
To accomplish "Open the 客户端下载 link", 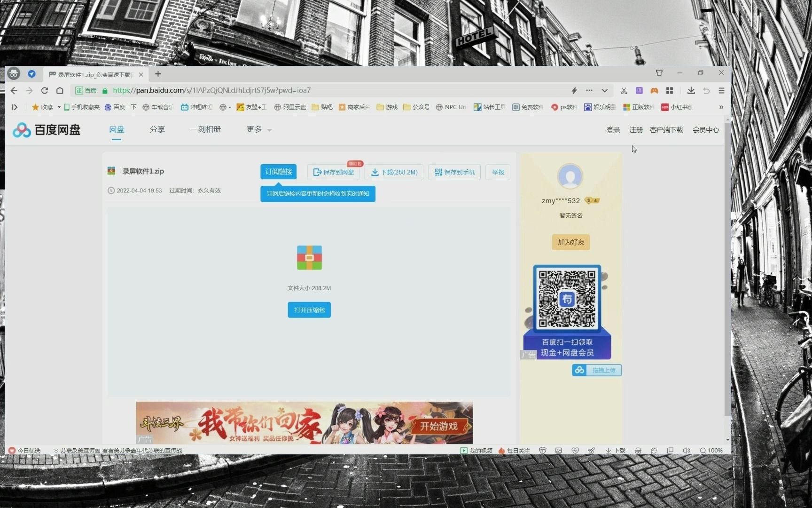I will (x=666, y=130).
